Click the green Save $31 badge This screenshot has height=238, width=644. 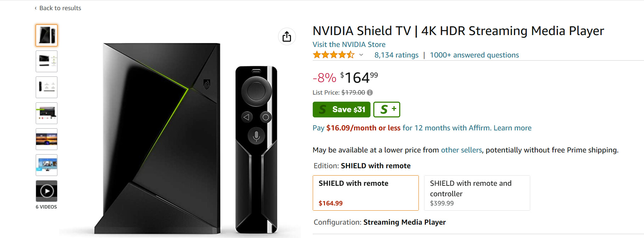pos(341,110)
